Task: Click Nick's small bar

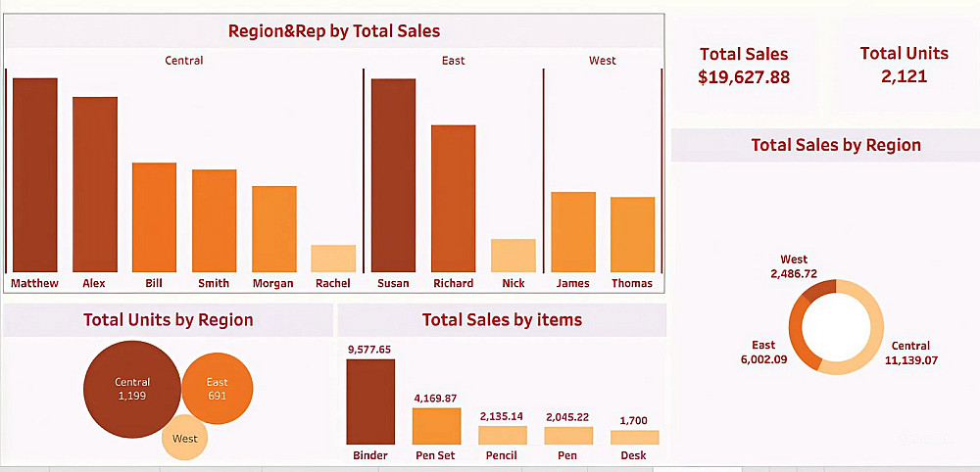Action: [x=513, y=256]
